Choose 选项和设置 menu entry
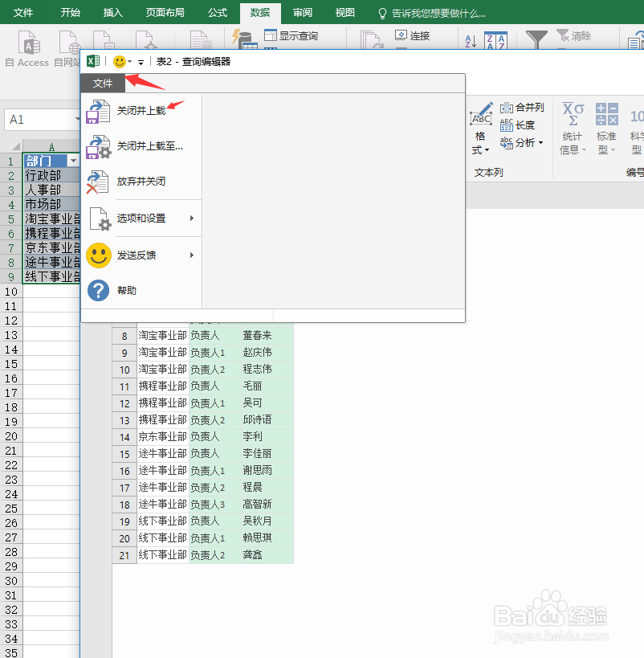 click(x=141, y=219)
